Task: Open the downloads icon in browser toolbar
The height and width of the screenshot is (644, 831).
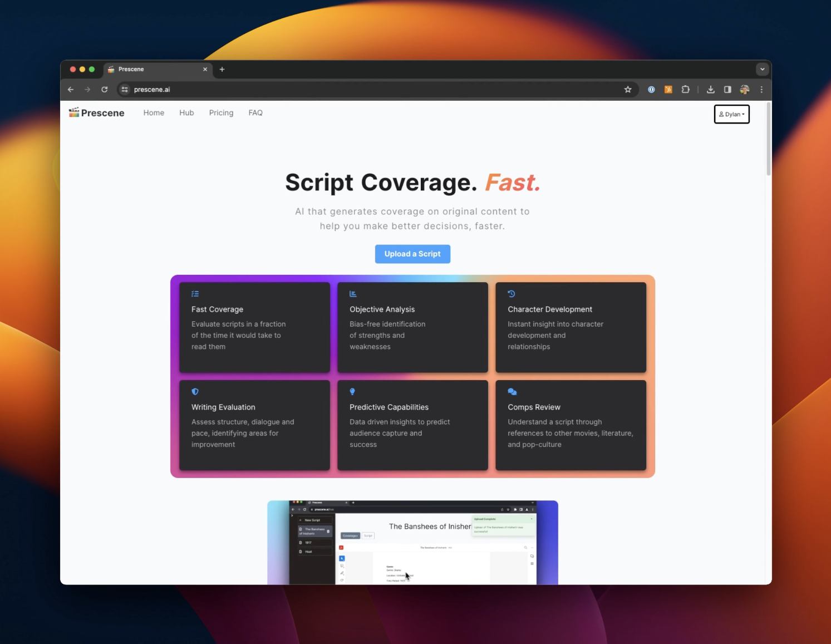Action: [x=710, y=90]
